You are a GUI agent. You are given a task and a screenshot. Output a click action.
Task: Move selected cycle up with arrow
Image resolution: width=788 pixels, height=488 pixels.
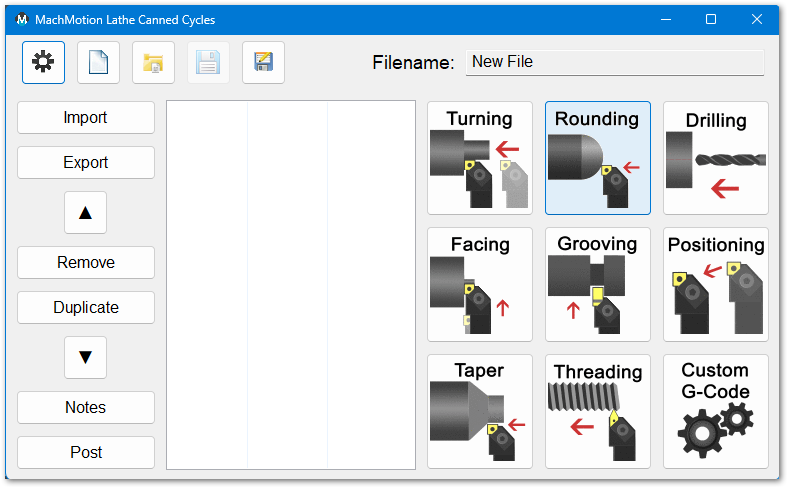tap(85, 212)
